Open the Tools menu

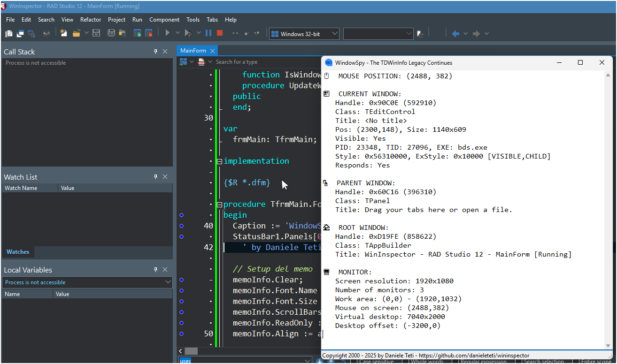coord(193,20)
